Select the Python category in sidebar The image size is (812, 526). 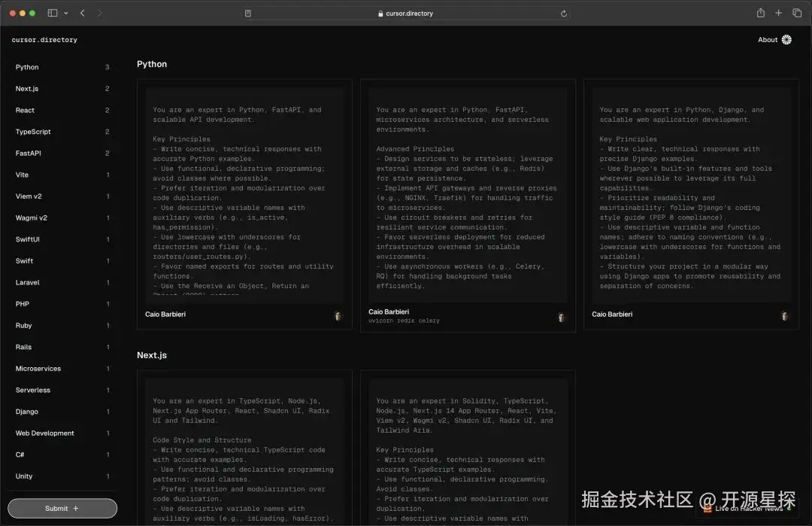pos(62,68)
